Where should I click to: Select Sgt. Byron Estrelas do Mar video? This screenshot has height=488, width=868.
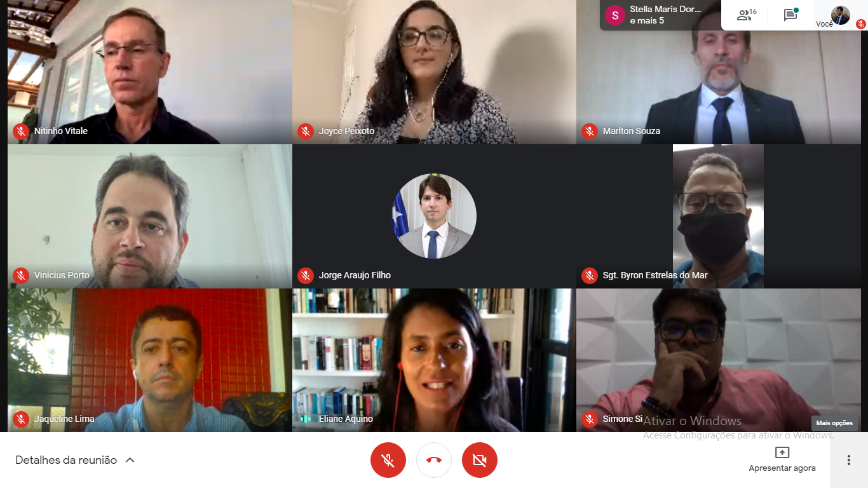point(719,216)
